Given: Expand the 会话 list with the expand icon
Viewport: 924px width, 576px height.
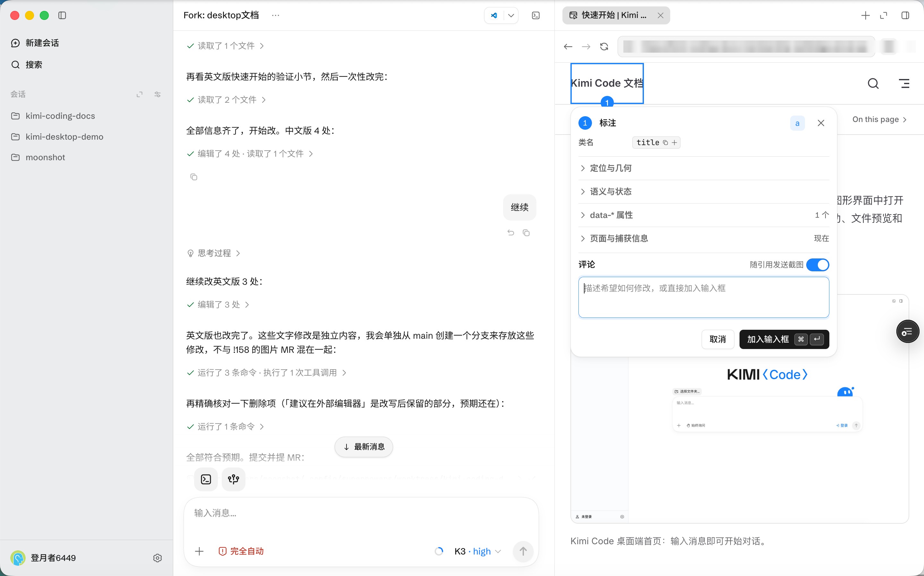Looking at the screenshot, I should tap(140, 94).
